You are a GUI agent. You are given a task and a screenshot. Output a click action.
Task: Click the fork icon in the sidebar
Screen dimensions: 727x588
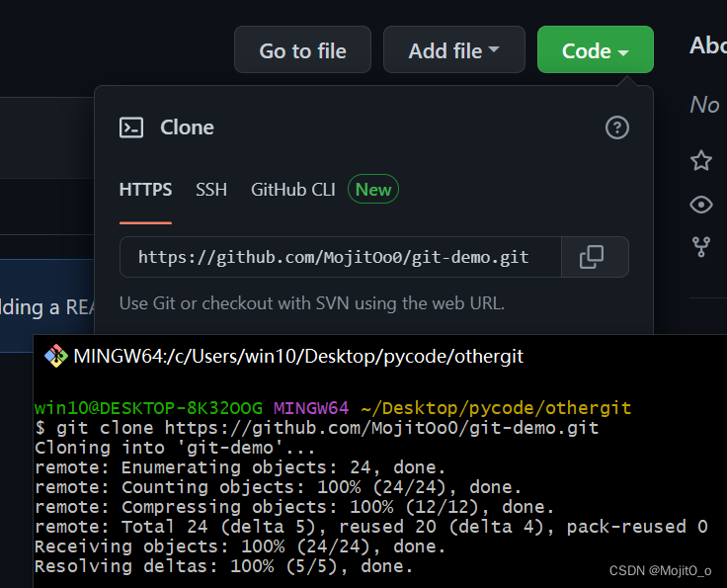point(701,247)
